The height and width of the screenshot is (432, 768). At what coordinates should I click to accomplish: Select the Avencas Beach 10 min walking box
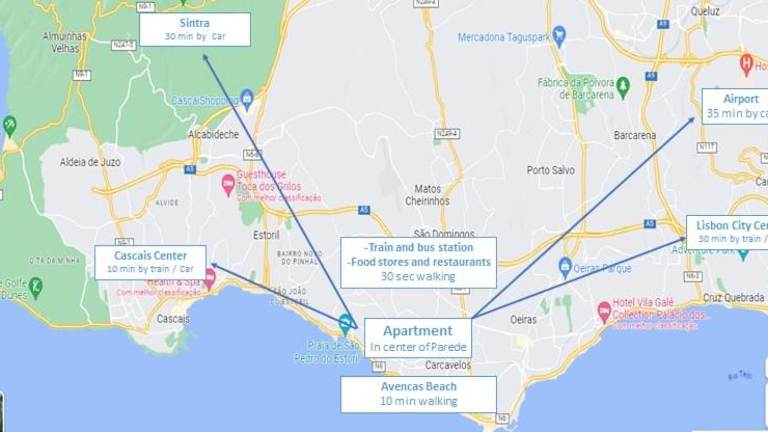(x=418, y=394)
